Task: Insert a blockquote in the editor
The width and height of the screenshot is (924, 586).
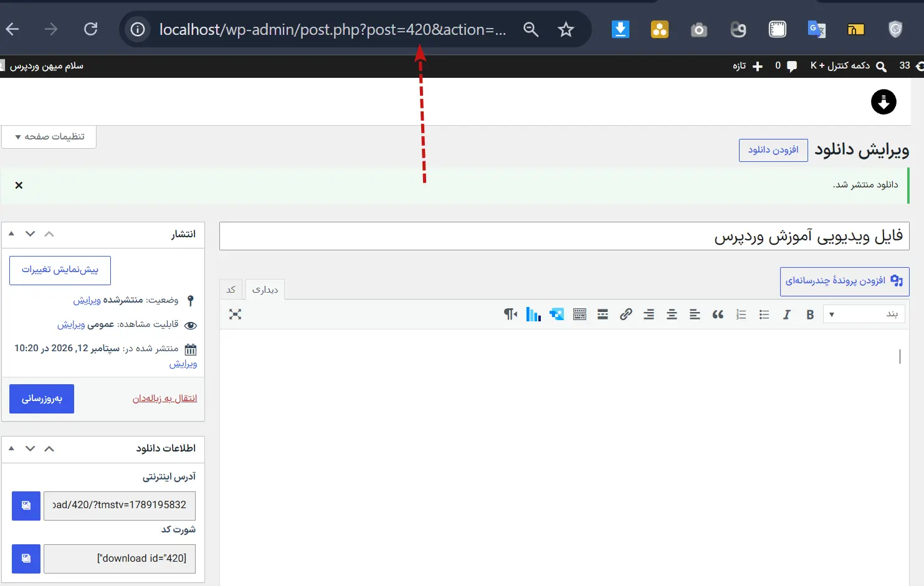Action: click(718, 314)
